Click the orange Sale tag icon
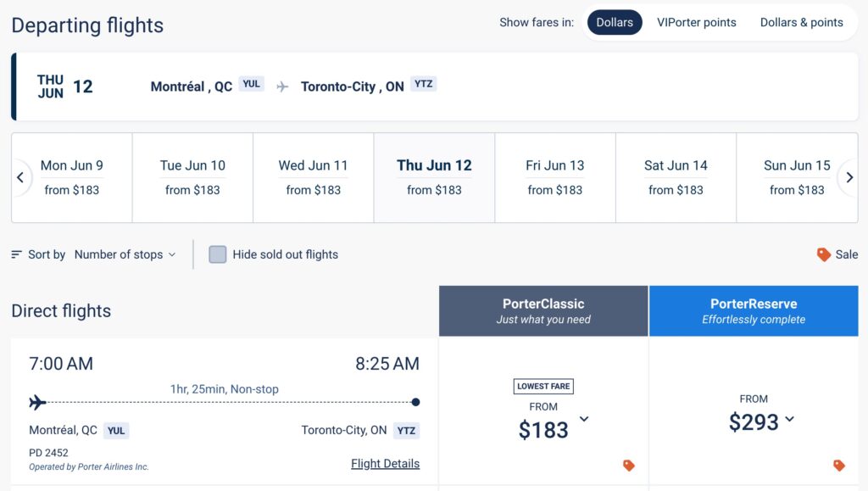 (823, 254)
